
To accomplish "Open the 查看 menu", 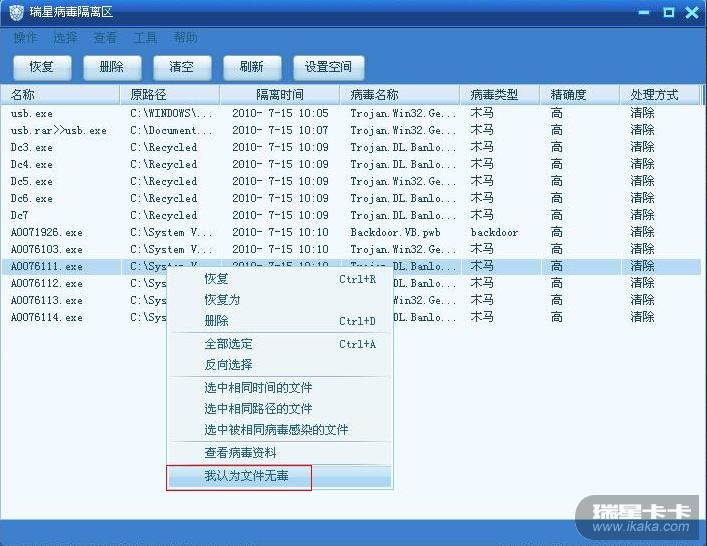I will (x=105, y=37).
